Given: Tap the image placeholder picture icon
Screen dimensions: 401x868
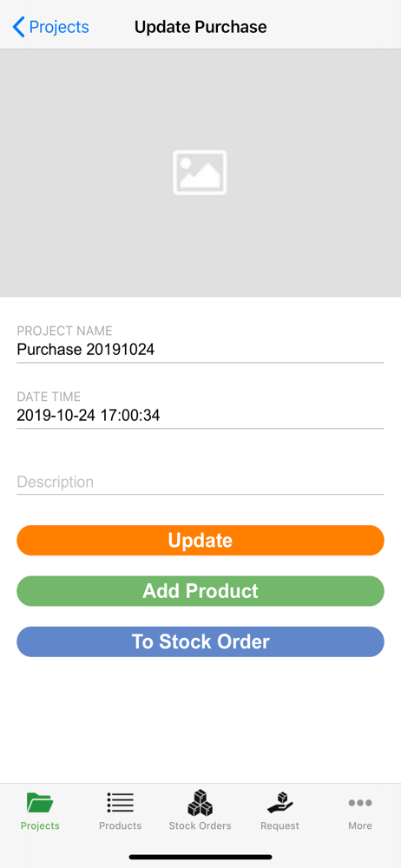Looking at the screenshot, I should click(200, 173).
